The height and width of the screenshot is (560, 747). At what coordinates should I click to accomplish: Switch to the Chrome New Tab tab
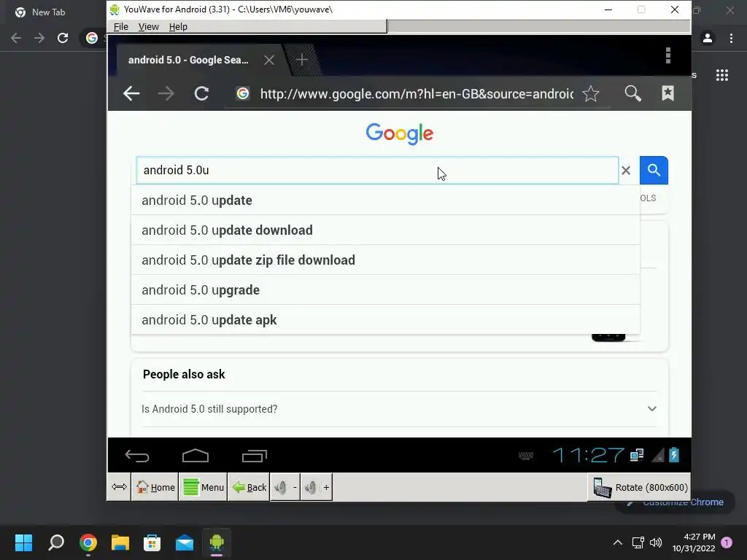pyautogui.click(x=48, y=12)
